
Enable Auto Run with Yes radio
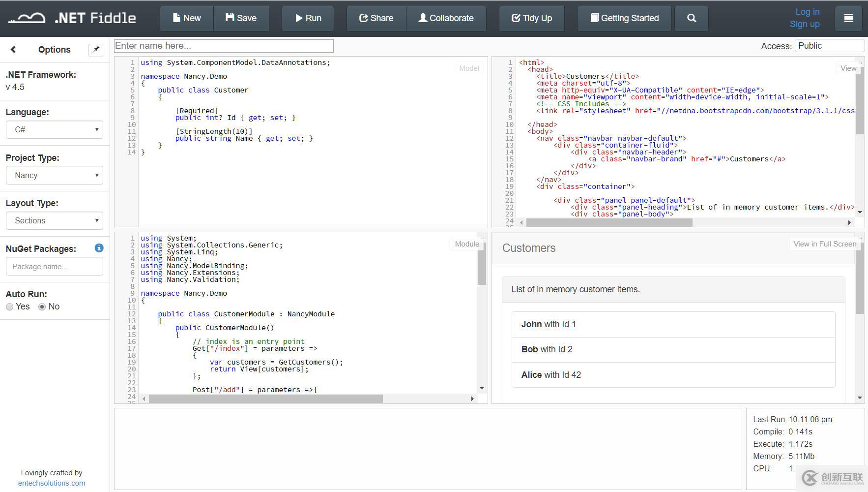coord(10,307)
